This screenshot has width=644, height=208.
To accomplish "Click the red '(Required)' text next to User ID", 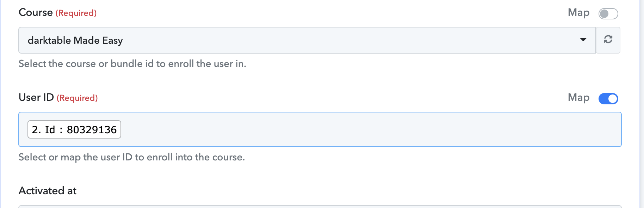I will (x=77, y=98).
